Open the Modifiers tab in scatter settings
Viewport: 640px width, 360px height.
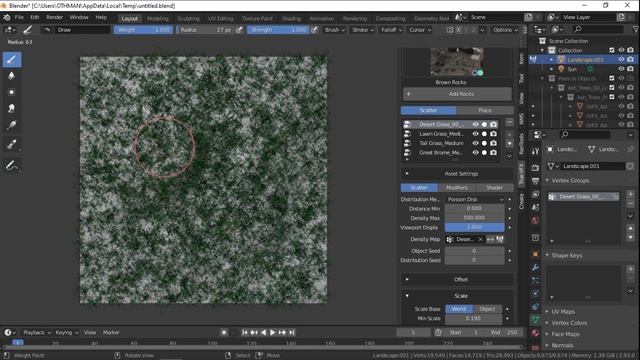457,188
